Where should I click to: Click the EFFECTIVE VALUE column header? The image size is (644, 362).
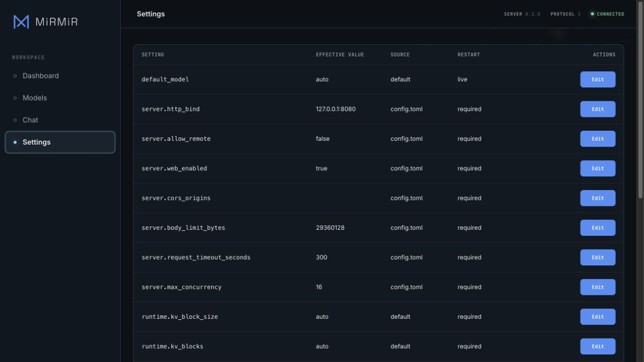340,55
